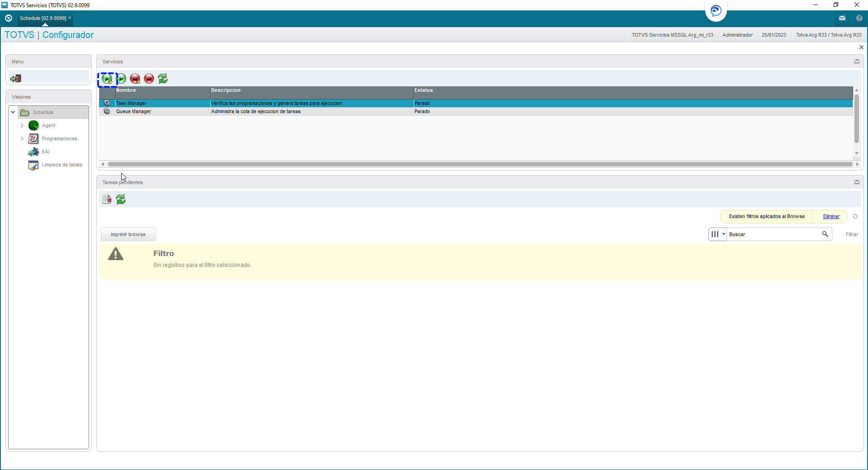Select Limpieza de tablas in the tree
The image size is (868, 470).
(62, 165)
